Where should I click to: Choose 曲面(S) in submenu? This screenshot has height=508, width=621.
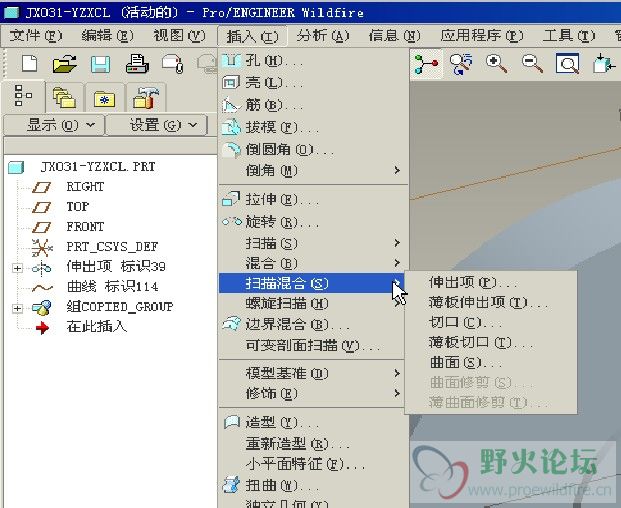click(491, 362)
